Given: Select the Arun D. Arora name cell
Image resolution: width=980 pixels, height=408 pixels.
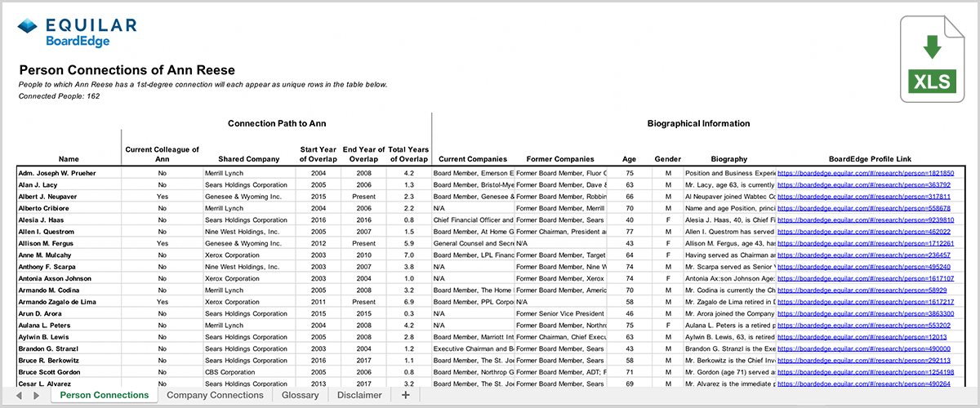Looking at the screenshot, I should [x=69, y=313].
